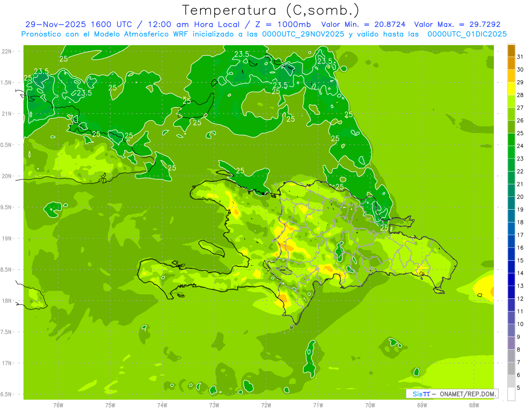Click the 20N latitude axis label
The height and width of the screenshot is (411, 532).
point(8,176)
